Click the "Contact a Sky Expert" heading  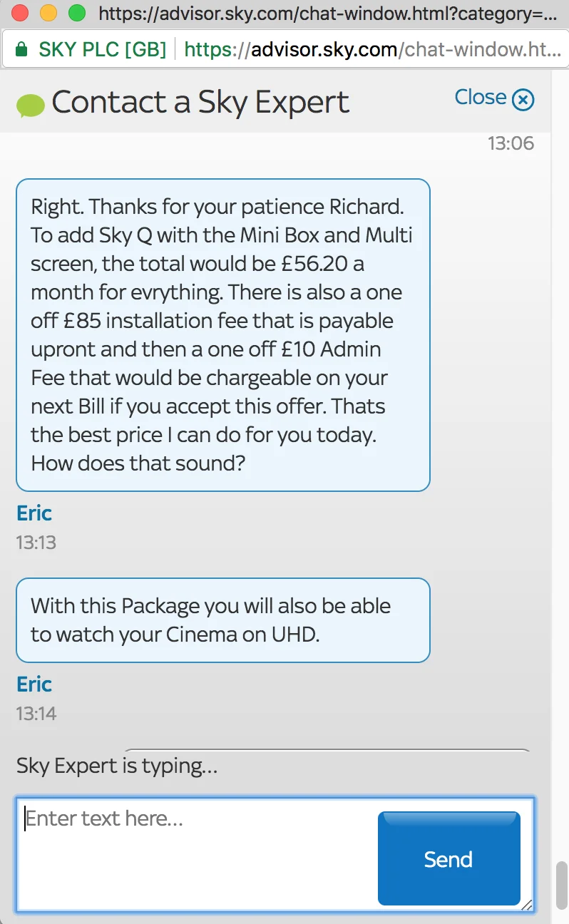pos(200,103)
